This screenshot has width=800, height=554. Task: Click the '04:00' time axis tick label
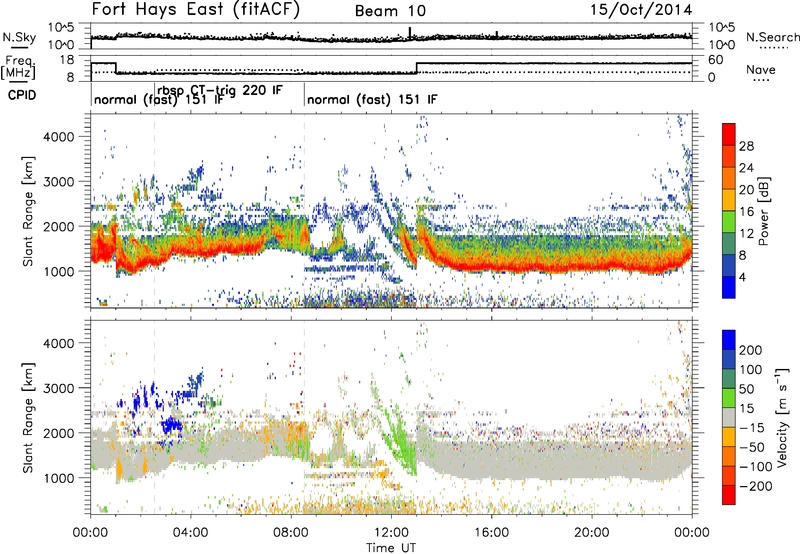(x=191, y=533)
